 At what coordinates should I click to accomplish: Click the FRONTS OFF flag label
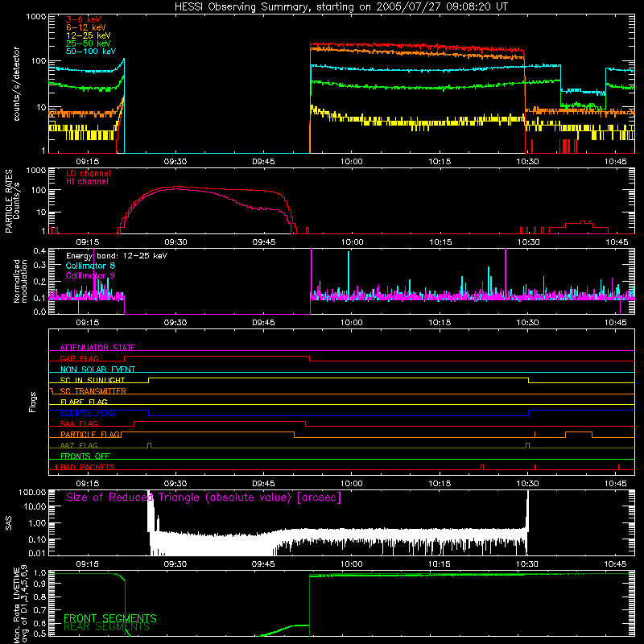click(x=85, y=456)
